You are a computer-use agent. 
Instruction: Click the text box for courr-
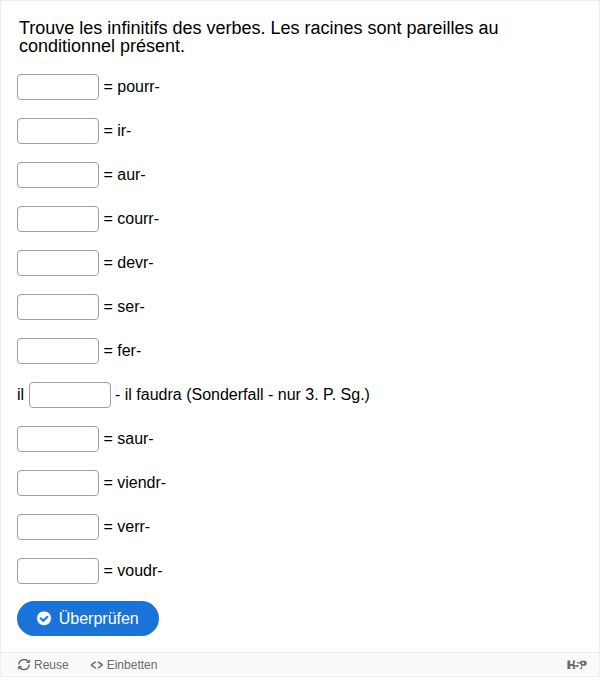coord(58,219)
